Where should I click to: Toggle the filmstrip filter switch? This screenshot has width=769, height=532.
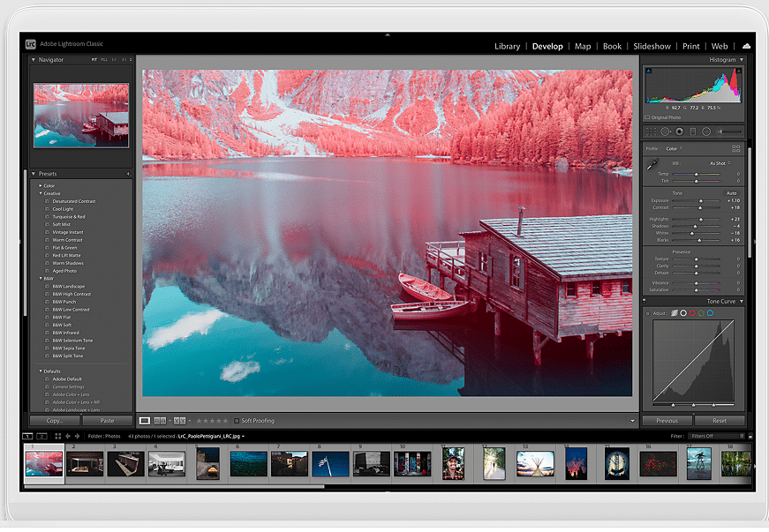pyautogui.click(x=750, y=436)
